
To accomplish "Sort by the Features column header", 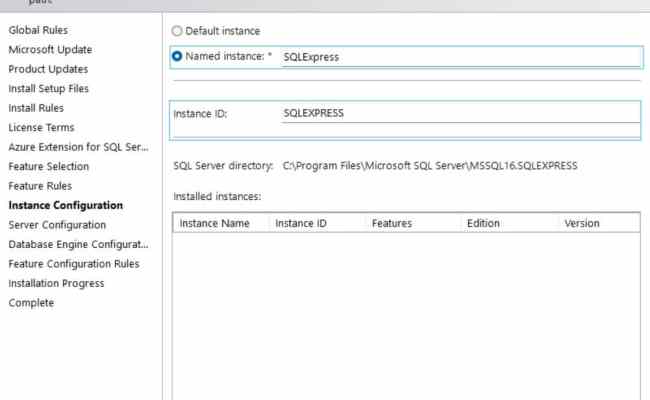I will click(413, 223).
